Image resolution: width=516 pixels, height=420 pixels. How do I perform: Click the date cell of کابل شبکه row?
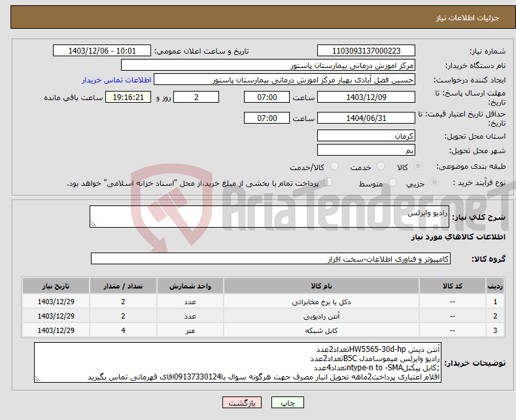pyautogui.click(x=56, y=330)
